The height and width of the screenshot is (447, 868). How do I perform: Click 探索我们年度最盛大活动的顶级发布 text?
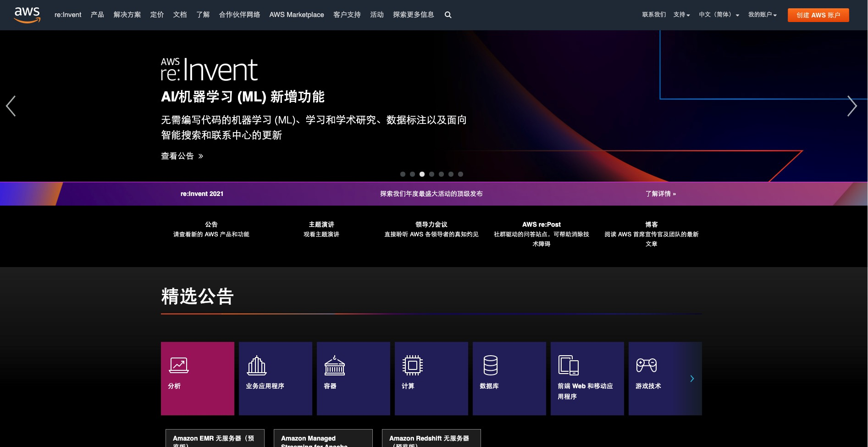431,194
